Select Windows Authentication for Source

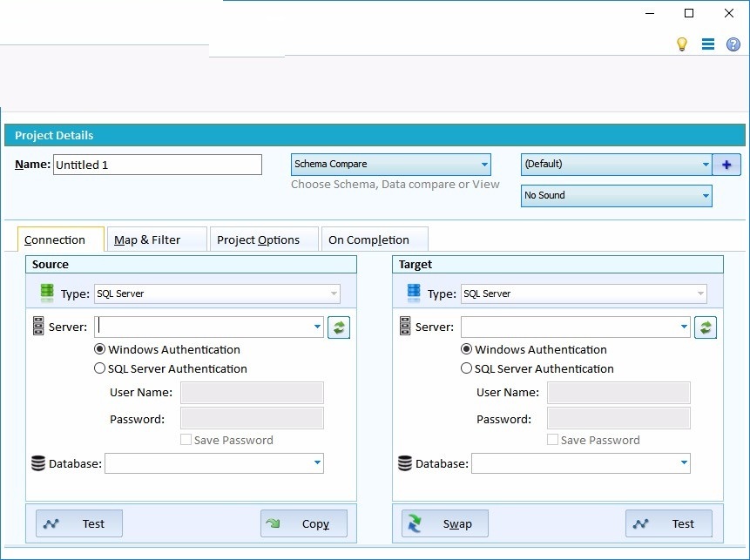tap(100, 348)
